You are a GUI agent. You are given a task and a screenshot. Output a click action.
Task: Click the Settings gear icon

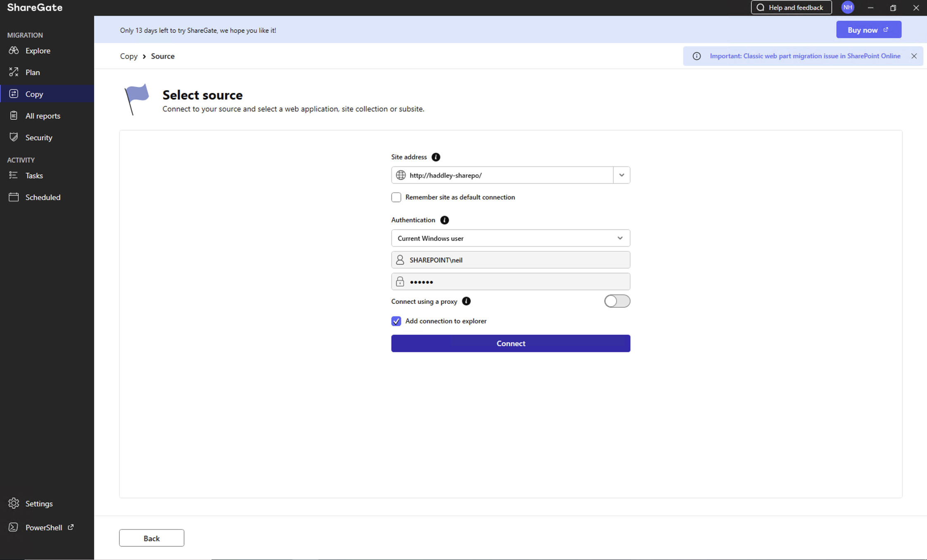coord(14,503)
